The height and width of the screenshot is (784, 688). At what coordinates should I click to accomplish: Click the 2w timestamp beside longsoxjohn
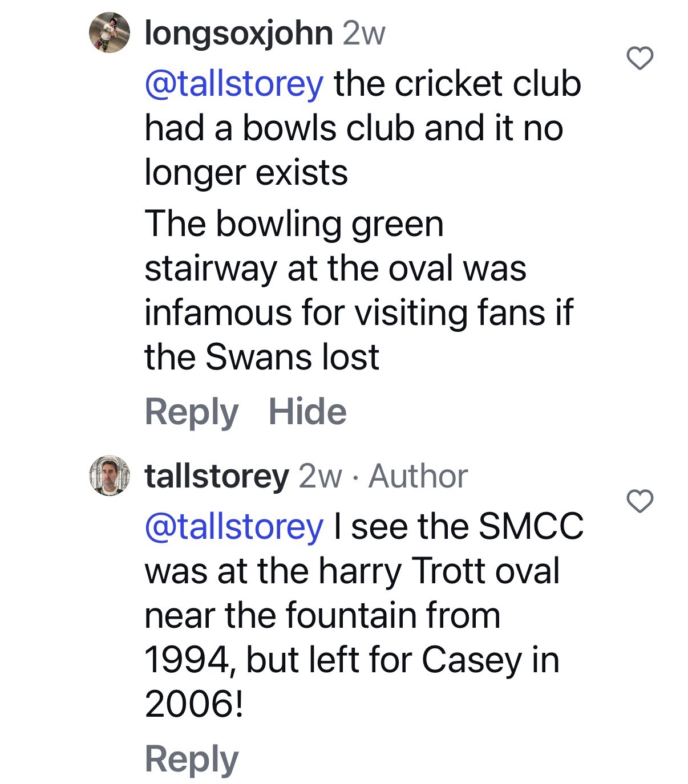click(x=364, y=34)
